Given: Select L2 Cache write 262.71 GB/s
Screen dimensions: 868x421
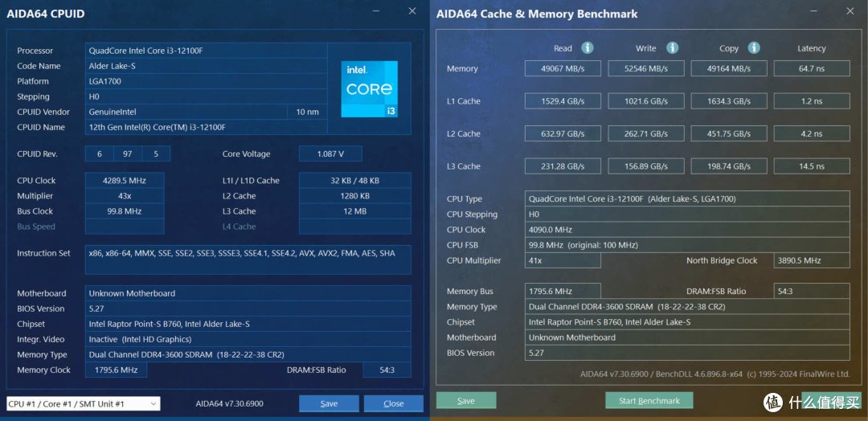Looking at the screenshot, I should 646,133.
